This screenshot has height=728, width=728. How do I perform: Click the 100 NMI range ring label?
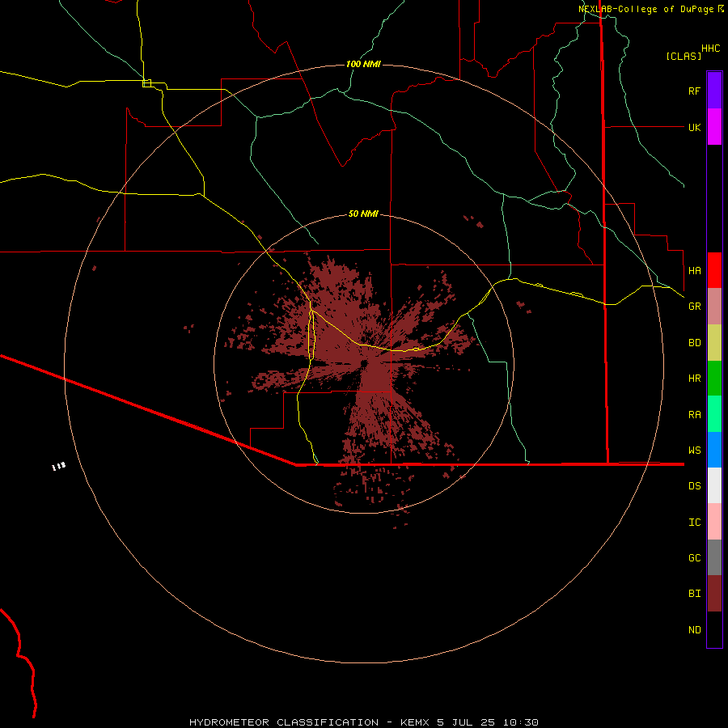pyautogui.click(x=363, y=64)
